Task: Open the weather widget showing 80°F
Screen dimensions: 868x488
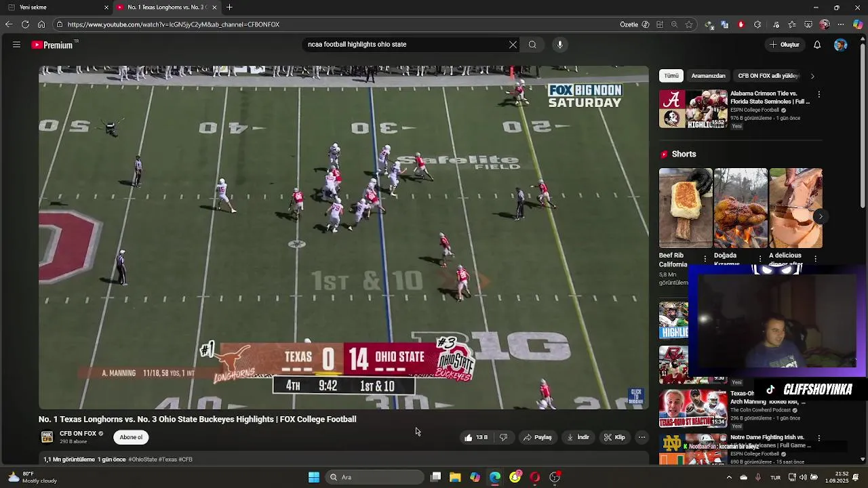Action: click(32, 477)
